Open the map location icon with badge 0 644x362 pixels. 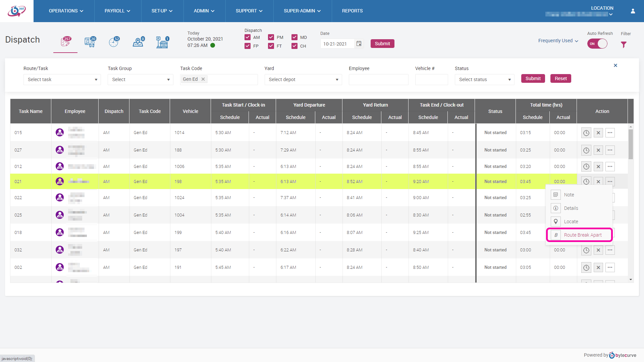pos(138,42)
